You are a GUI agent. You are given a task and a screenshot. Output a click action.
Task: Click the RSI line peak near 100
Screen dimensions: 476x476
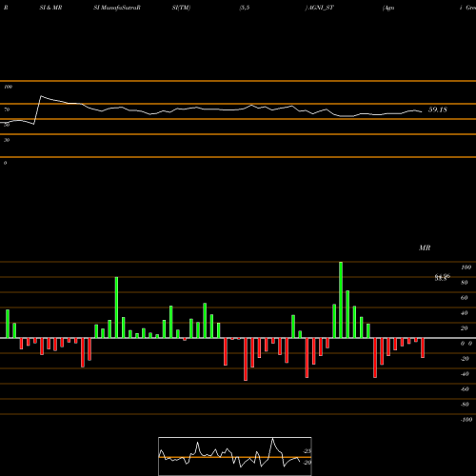tap(41, 96)
